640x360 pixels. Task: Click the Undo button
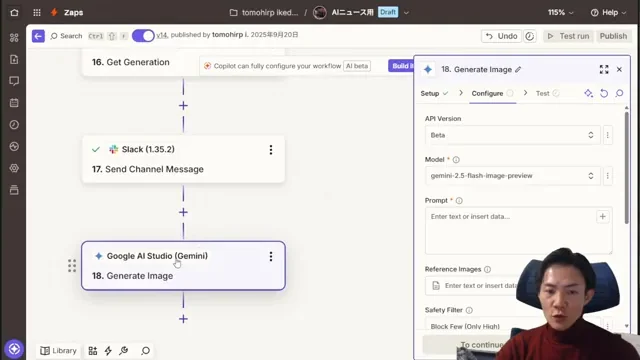502,36
